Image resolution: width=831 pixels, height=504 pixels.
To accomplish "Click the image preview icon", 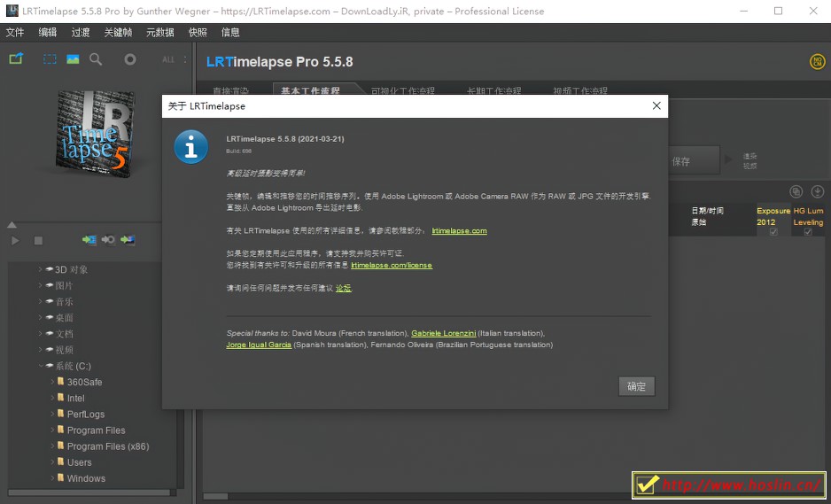I will pyautogui.click(x=73, y=59).
